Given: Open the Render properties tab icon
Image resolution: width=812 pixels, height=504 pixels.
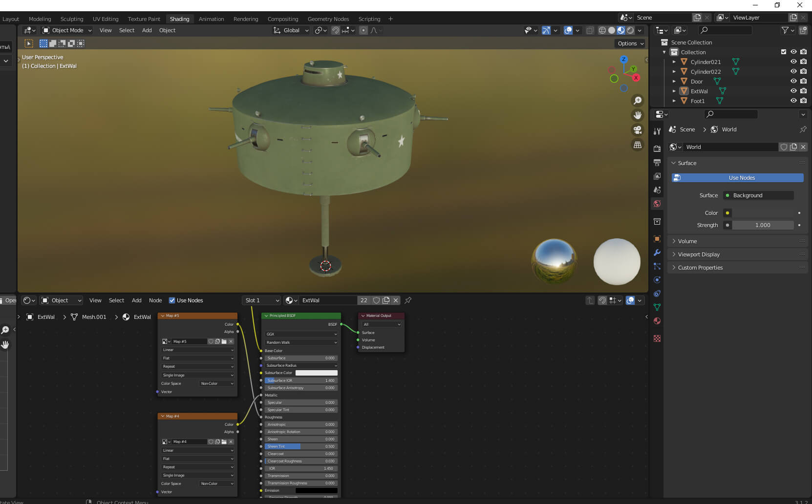Looking at the screenshot, I should 657,148.
